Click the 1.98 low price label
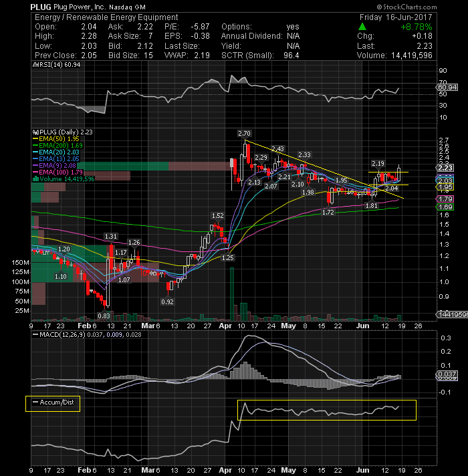 pyautogui.click(x=308, y=192)
